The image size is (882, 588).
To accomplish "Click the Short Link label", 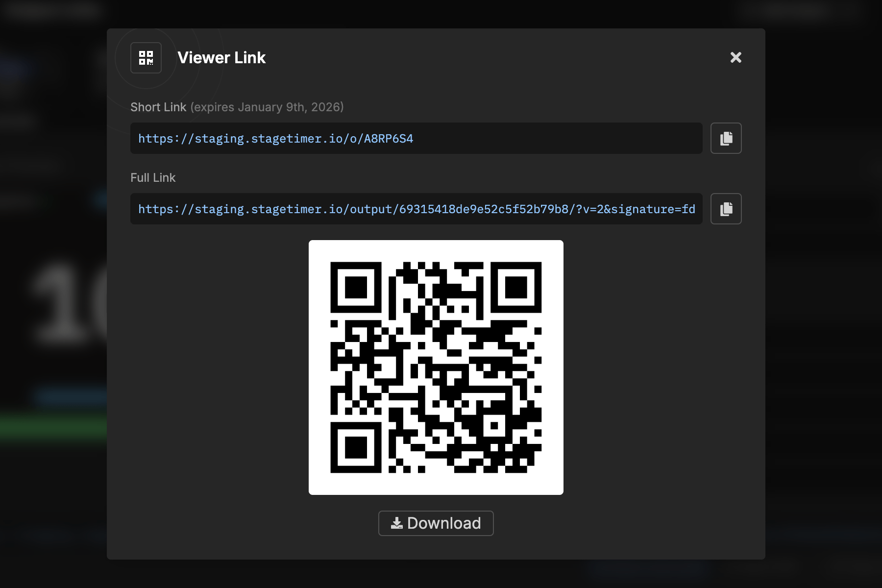I will pyautogui.click(x=158, y=107).
